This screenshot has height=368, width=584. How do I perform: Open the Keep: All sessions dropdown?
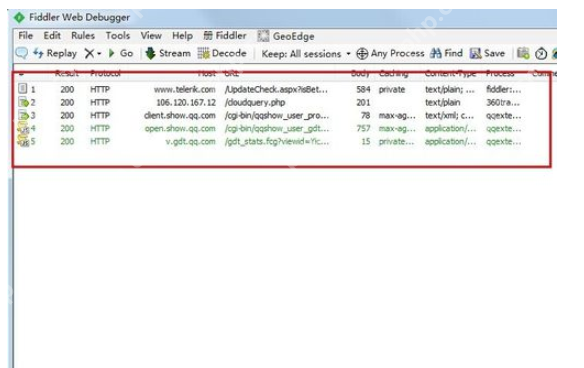(306, 54)
